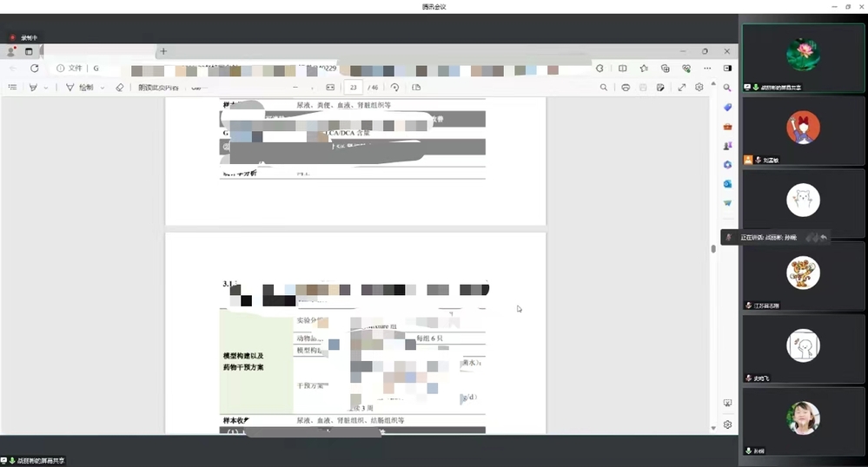Toggle the eraser tool in PDF toolbar
The image size is (868, 467).
(x=120, y=88)
